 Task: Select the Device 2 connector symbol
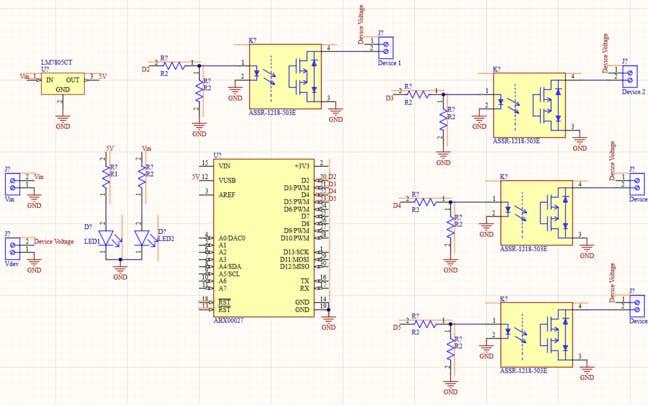[630, 76]
